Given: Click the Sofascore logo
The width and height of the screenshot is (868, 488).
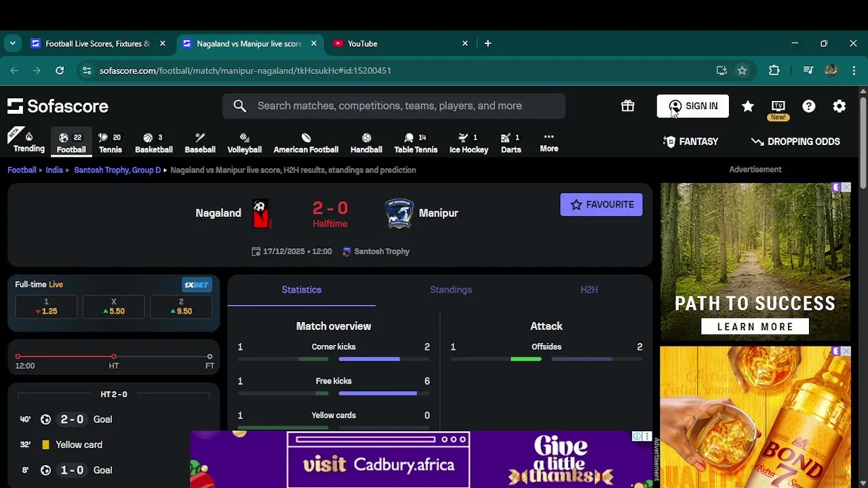Looking at the screenshot, I should tap(58, 106).
